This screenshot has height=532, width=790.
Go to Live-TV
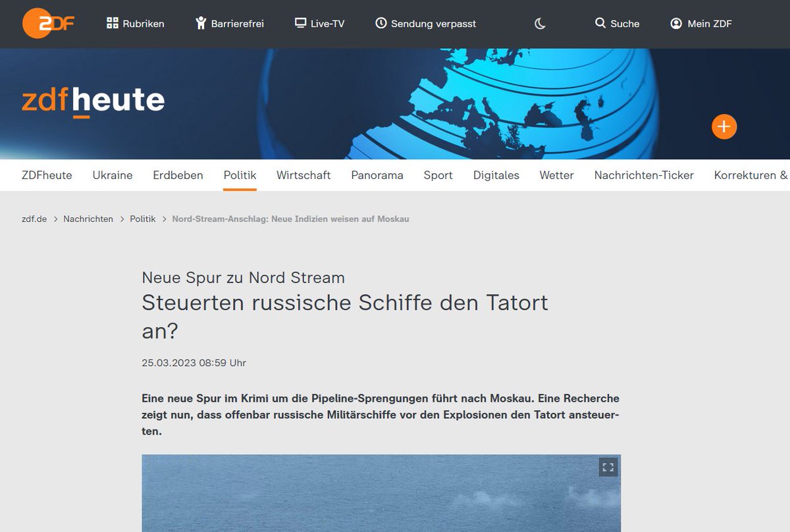(319, 24)
